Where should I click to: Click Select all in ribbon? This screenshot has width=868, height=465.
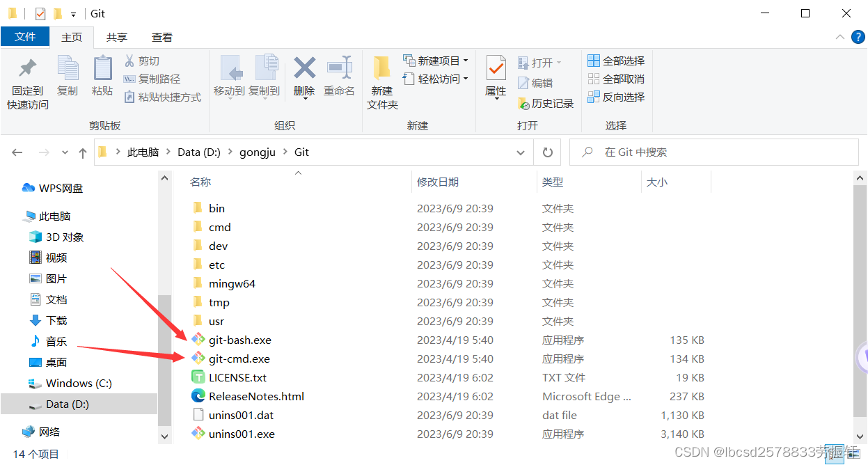[617, 61]
